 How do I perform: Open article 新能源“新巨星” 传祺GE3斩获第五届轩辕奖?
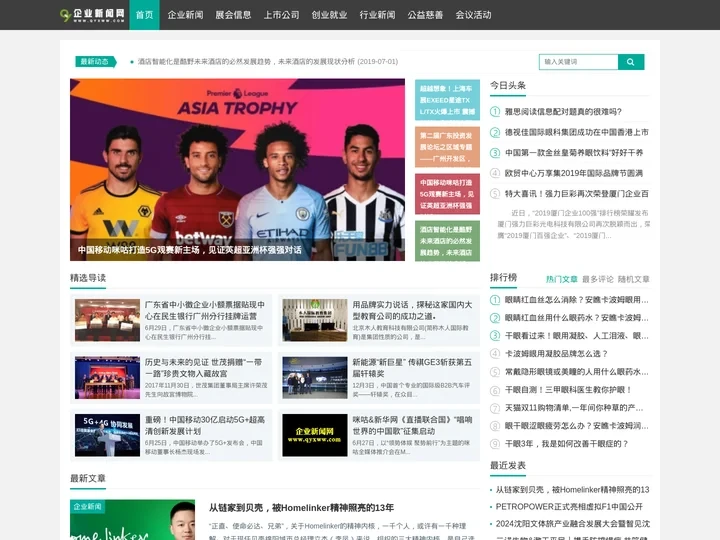[x=412, y=368]
